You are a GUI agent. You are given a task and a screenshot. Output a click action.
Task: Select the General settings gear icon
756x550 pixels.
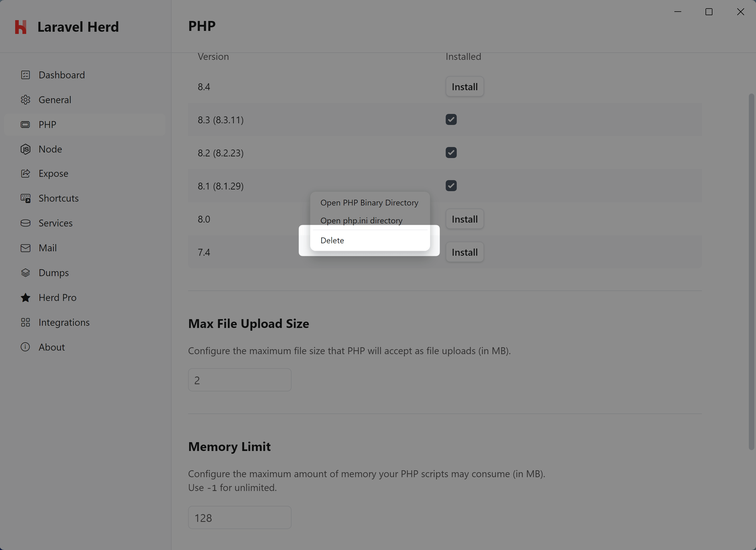[x=26, y=100]
